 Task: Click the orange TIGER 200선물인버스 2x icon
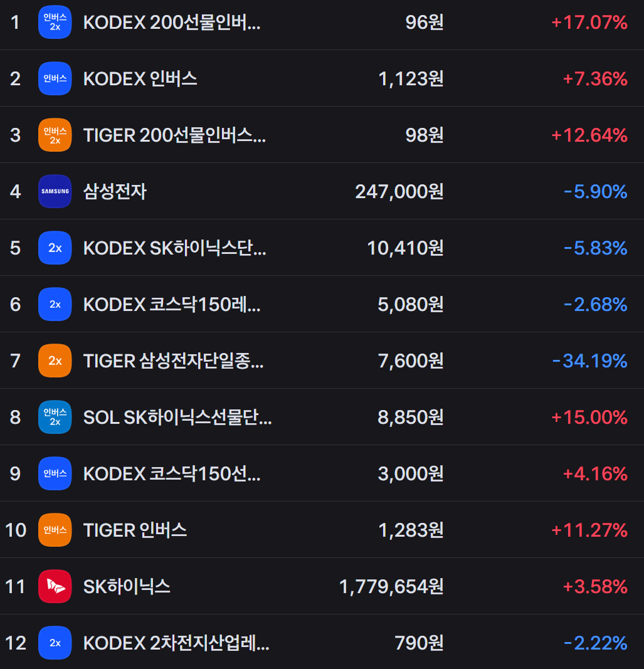[55, 135]
